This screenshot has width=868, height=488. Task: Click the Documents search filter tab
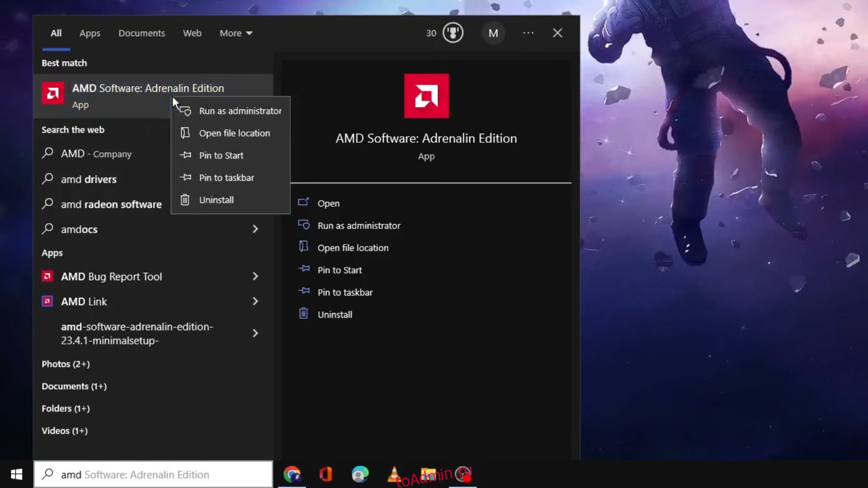pos(142,33)
